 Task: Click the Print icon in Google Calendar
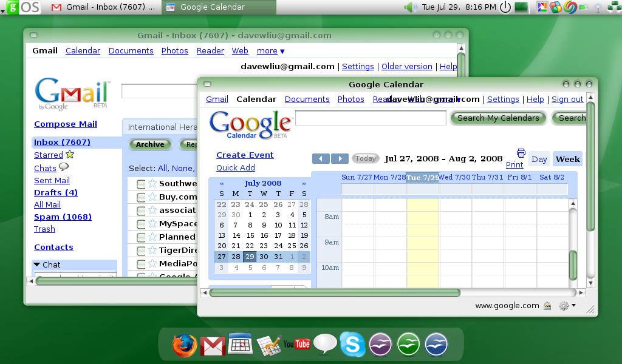point(521,153)
